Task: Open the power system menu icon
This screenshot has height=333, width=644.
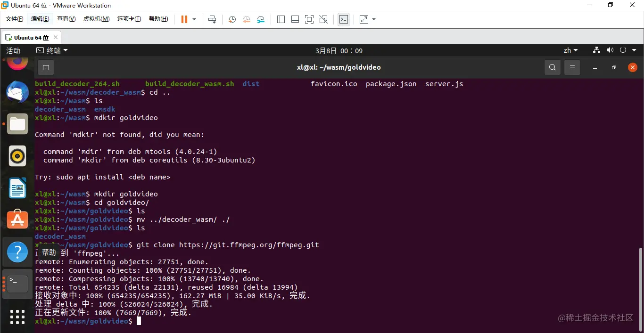Action: tap(623, 50)
